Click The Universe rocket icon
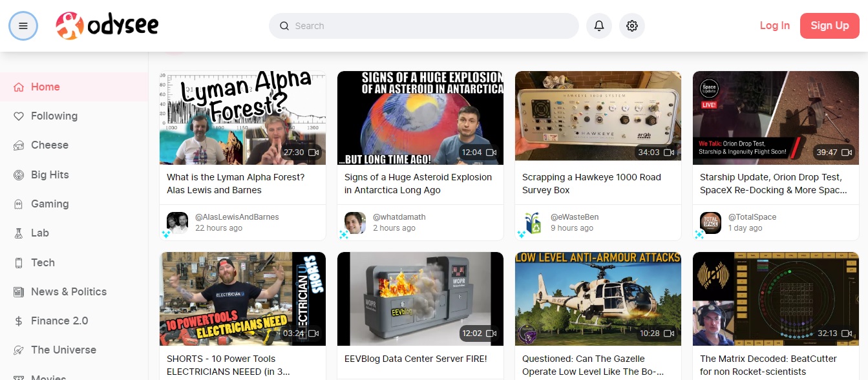This screenshot has height=380, width=868. pyautogui.click(x=19, y=350)
